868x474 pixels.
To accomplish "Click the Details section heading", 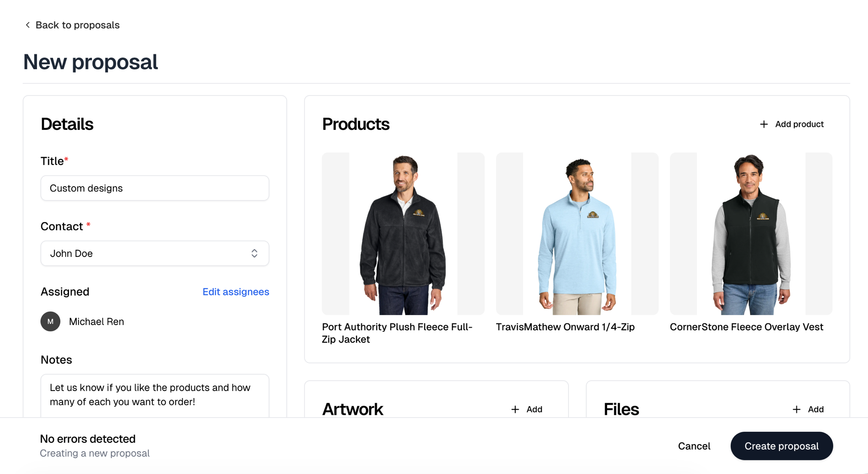I will coord(67,124).
